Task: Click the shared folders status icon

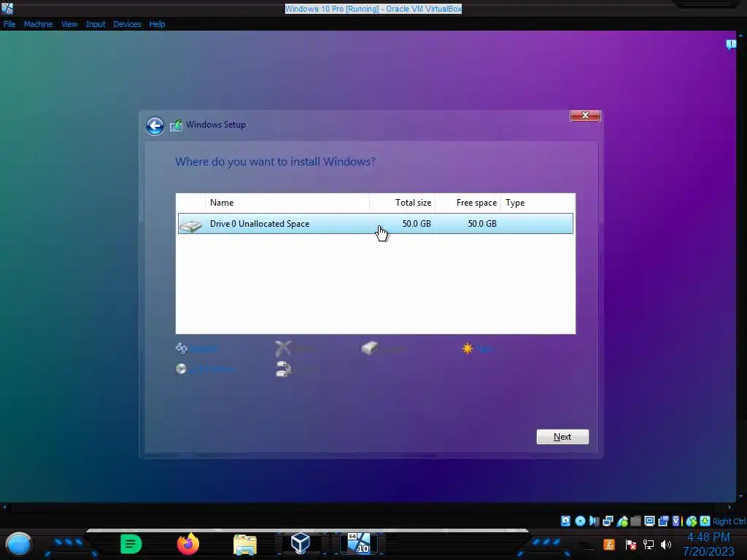Action: 635,521
